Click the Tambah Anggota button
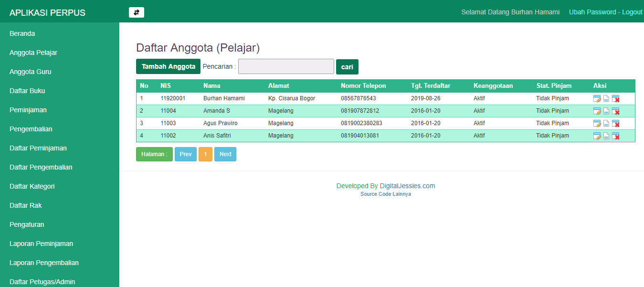The width and height of the screenshot is (644, 287). coord(168,66)
